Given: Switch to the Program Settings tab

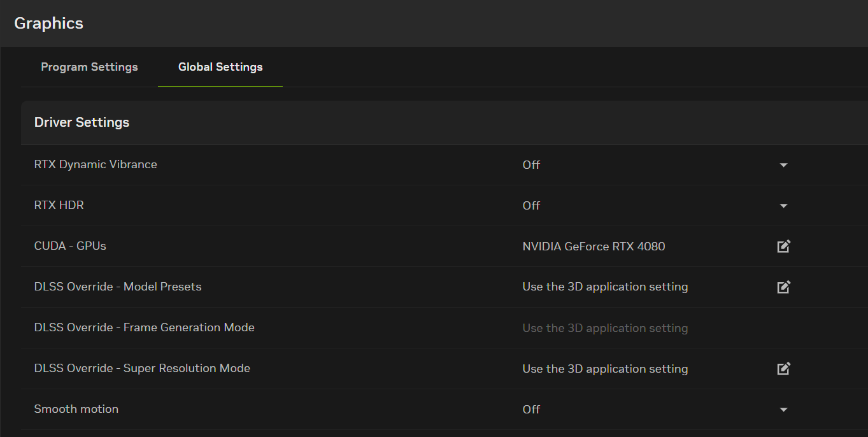Looking at the screenshot, I should [x=89, y=67].
